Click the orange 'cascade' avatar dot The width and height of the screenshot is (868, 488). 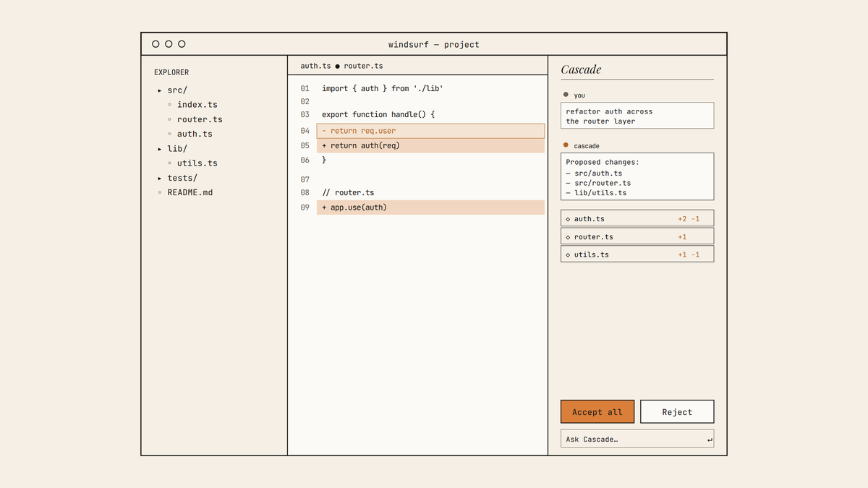tap(566, 145)
